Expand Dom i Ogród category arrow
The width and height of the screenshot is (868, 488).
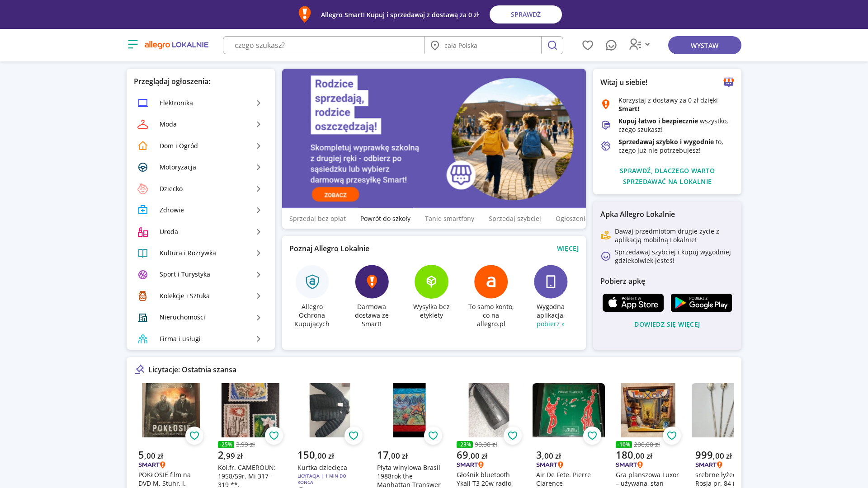(x=259, y=146)
